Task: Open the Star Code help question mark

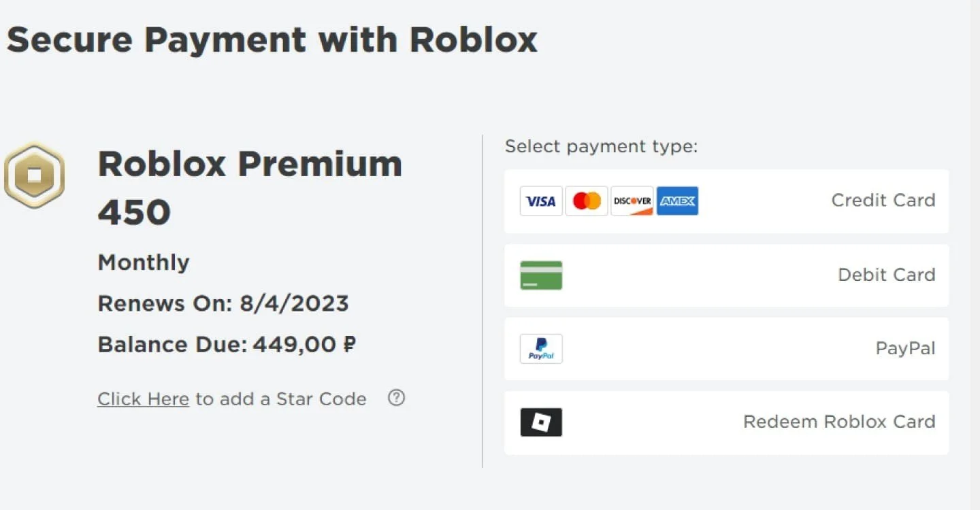Action: [x=396, y=398]
